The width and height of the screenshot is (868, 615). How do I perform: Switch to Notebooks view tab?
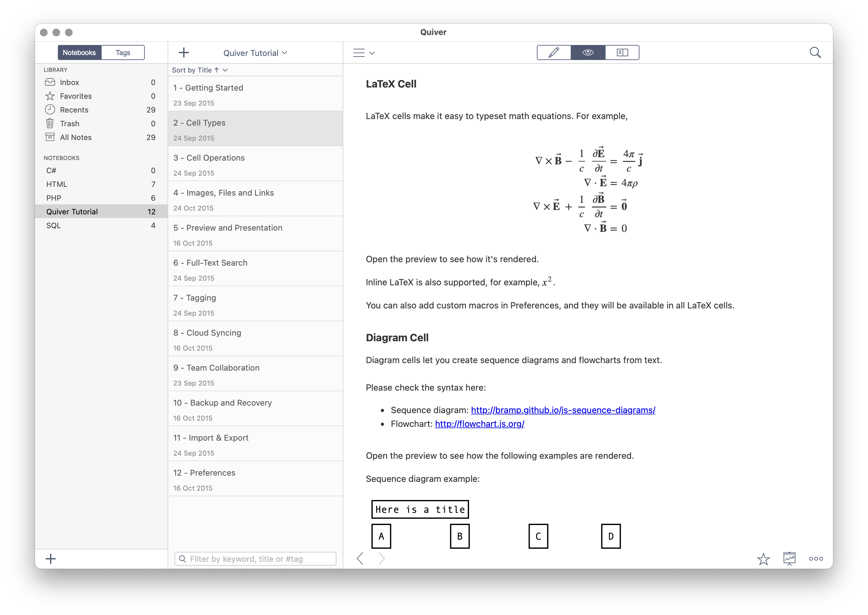(x=78, y=53)
